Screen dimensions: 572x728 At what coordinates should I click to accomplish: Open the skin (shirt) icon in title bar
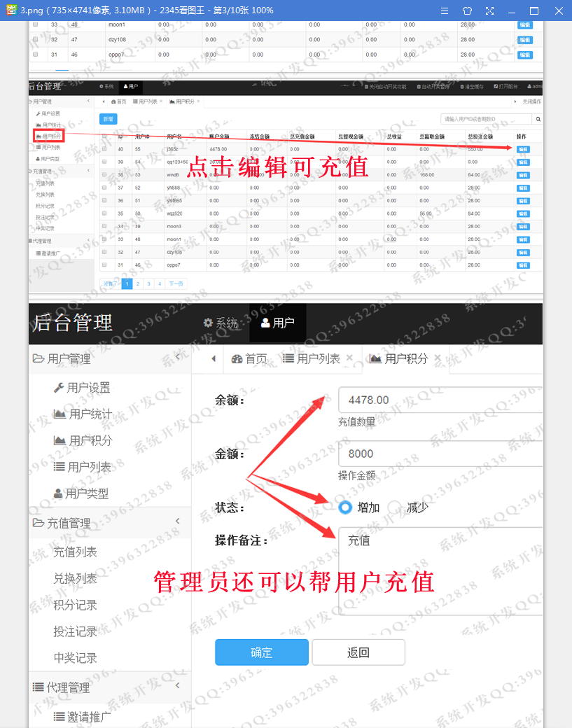point(467,10)
